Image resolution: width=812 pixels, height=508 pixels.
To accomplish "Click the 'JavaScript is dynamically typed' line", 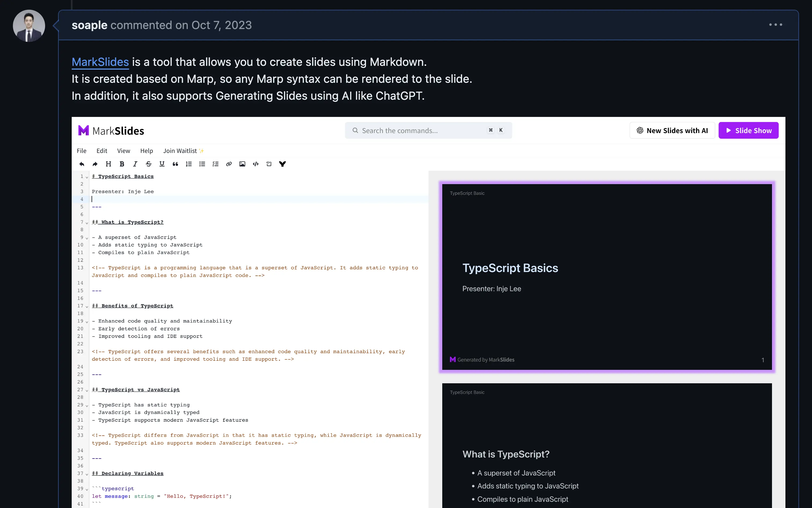I will (146, 412).
